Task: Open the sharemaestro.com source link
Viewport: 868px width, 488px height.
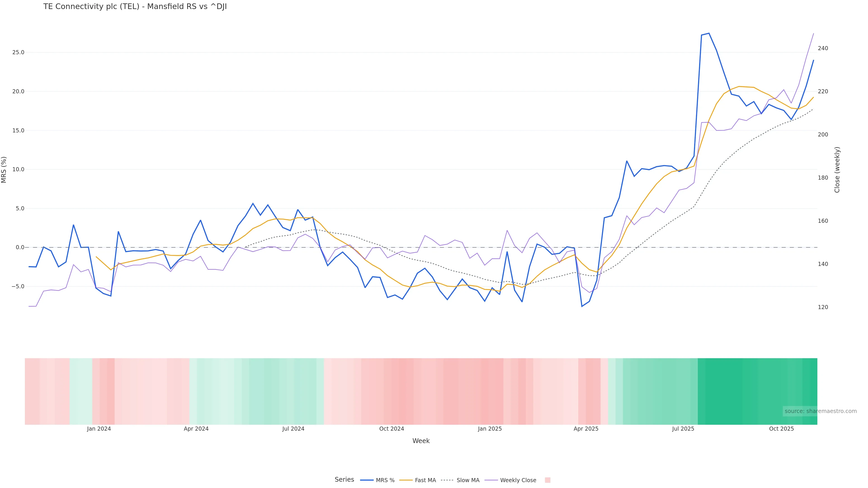Action: [821, 411]
